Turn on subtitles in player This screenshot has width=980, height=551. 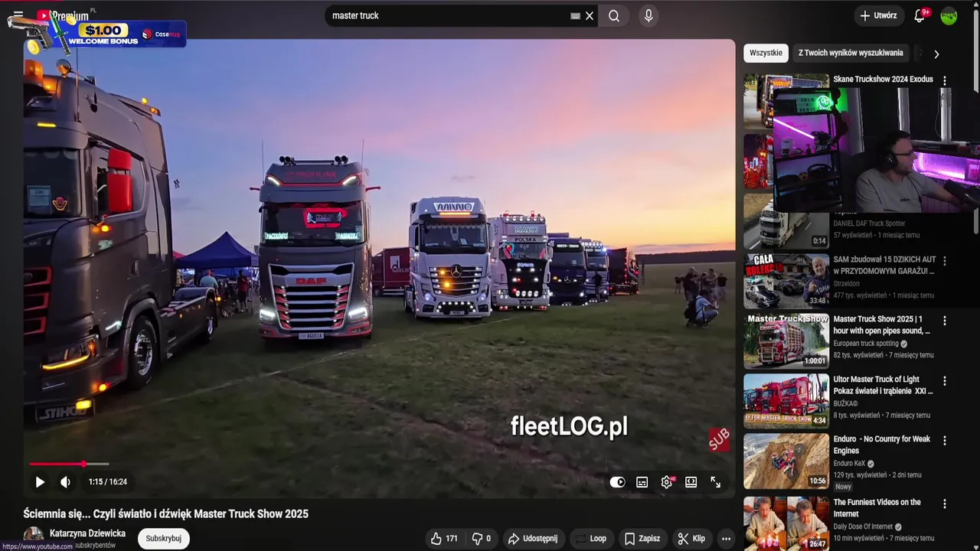(x=642, y=482)
